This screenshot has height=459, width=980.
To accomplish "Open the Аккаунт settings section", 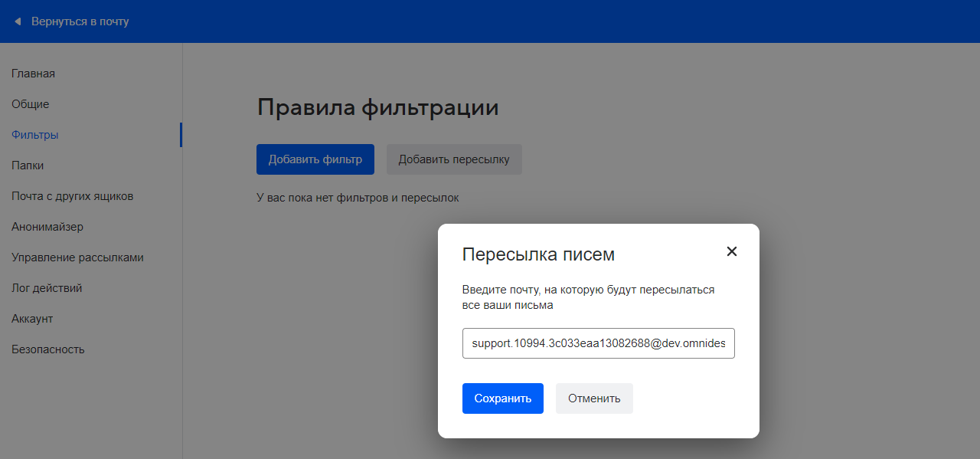I will 32,318.
